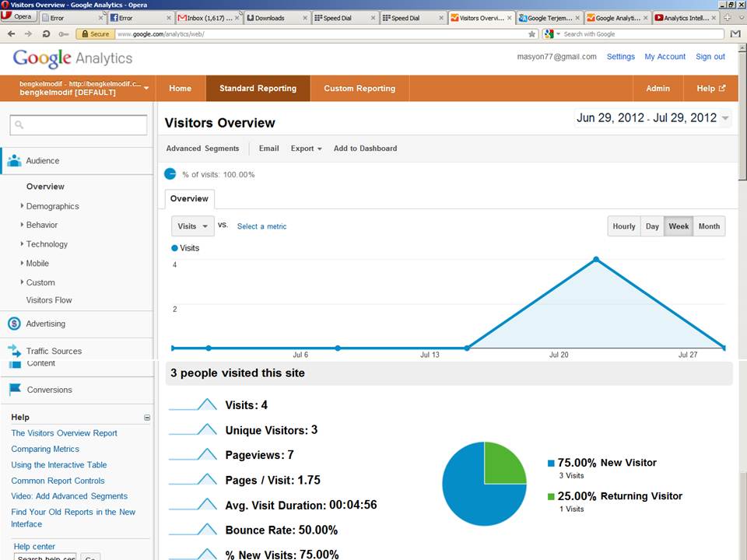Click the green Returning Visitor legend swatch
747x560 pixels.
tap(551, 497)
